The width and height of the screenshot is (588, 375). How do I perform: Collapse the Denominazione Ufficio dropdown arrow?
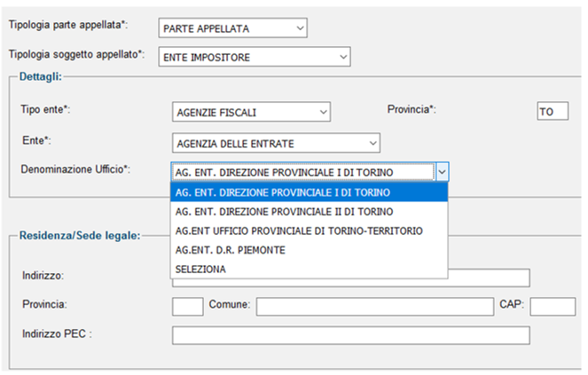[x=443, y=172]
